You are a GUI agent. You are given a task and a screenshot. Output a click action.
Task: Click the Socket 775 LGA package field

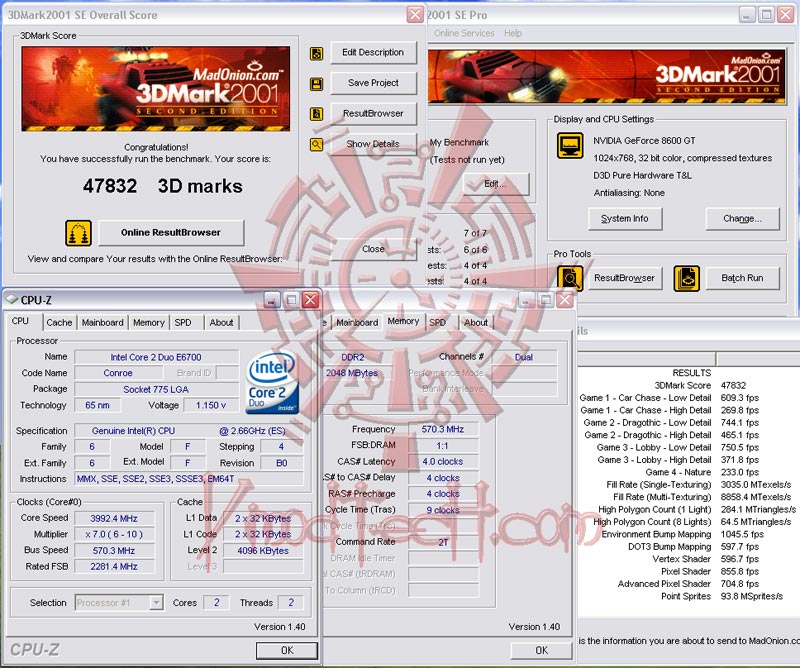coord(156,389)
